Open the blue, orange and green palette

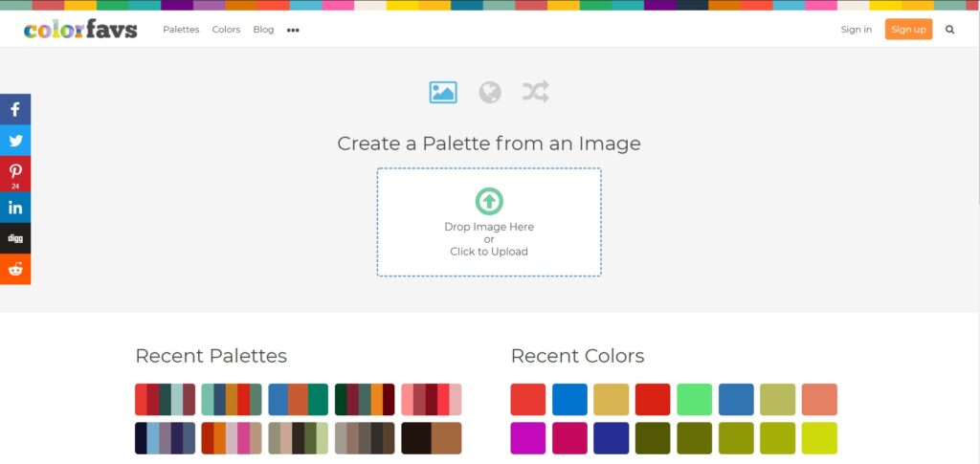click(x=299, y=400)
